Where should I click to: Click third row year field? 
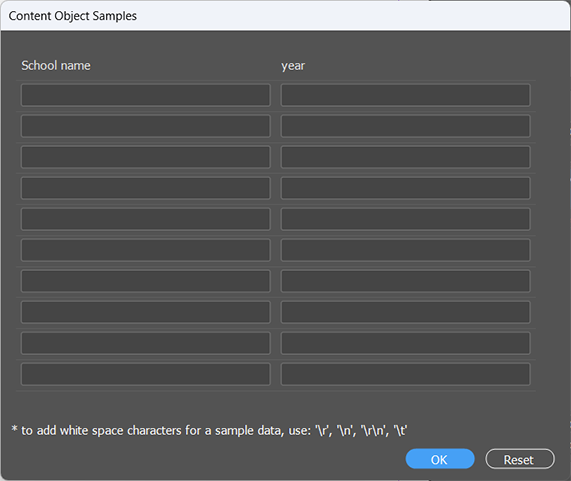pyautogui.click(x=405, y=157)
